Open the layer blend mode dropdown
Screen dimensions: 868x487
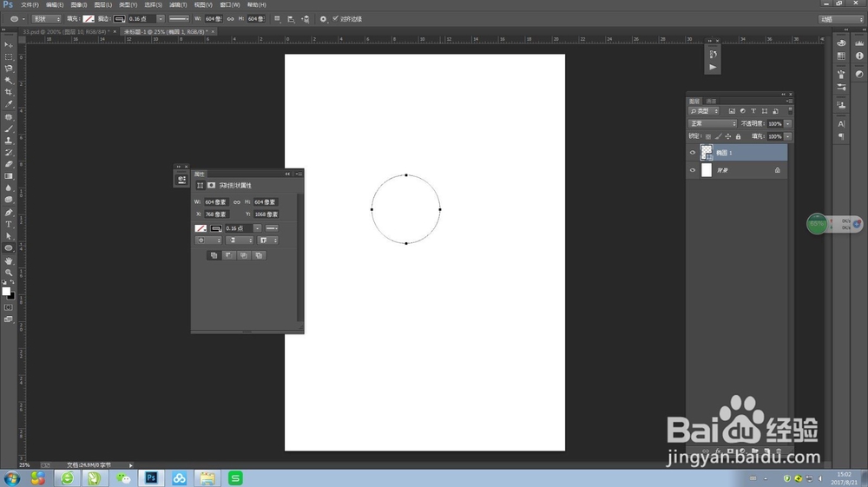tap(713, 124)
